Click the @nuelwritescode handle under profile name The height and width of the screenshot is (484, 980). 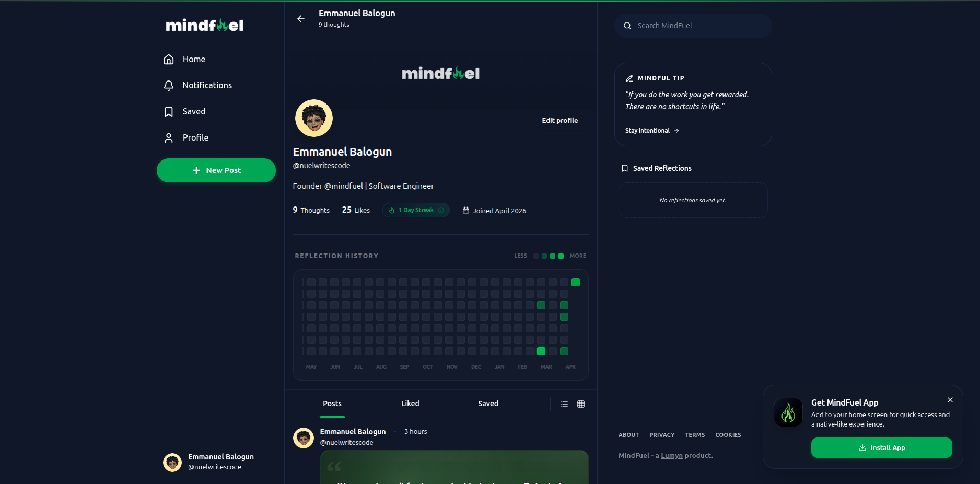(321, 166)
